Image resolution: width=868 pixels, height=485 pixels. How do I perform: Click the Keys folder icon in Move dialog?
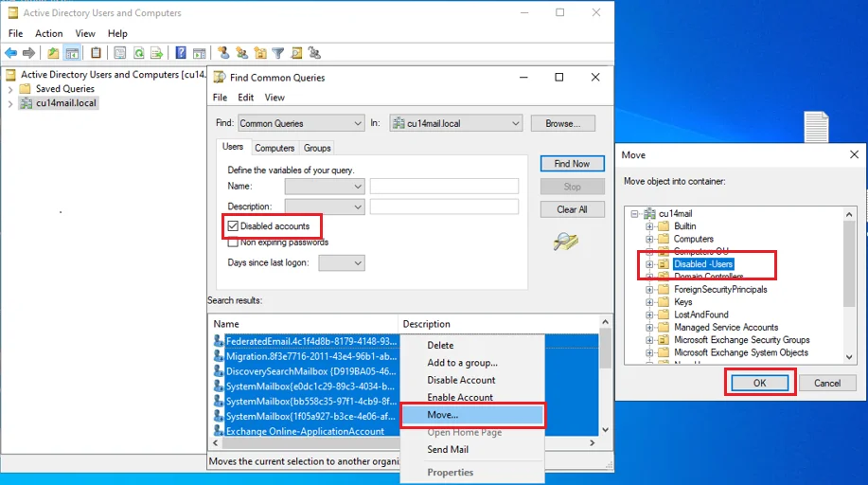[x=664, y=302]
